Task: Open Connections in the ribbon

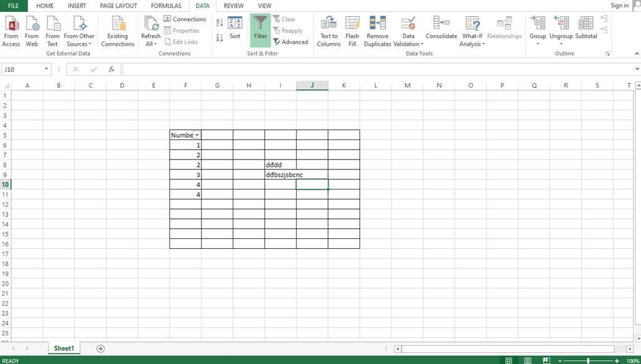Action: (185, 19)
